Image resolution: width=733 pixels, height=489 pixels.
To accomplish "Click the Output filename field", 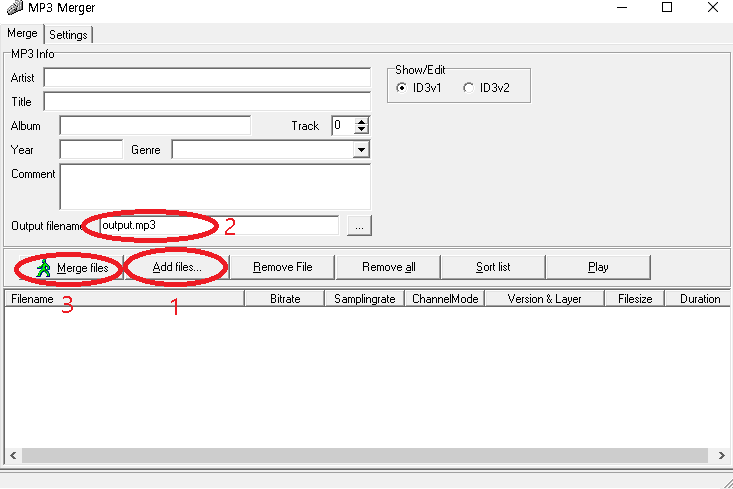I will [219, 225].
